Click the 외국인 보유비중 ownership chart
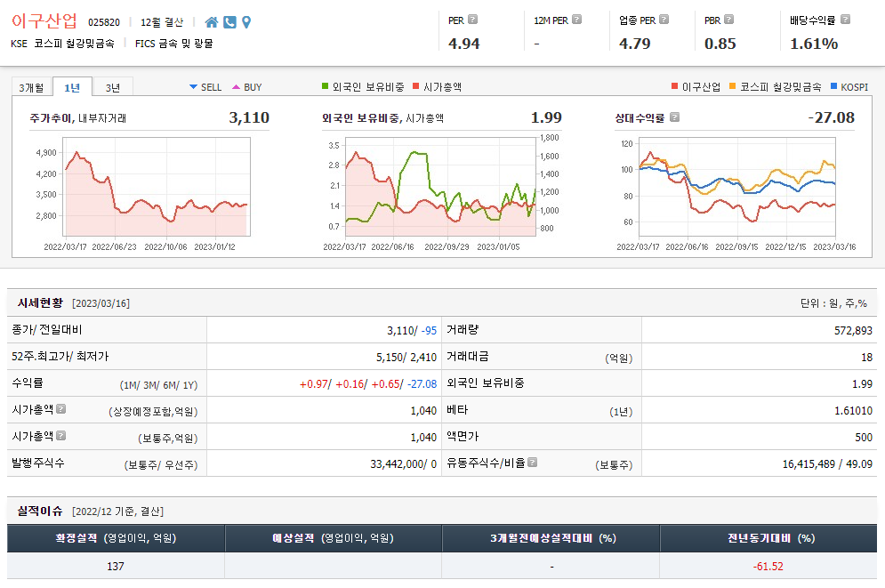This screenshot has height=588, width=885. 440,187
